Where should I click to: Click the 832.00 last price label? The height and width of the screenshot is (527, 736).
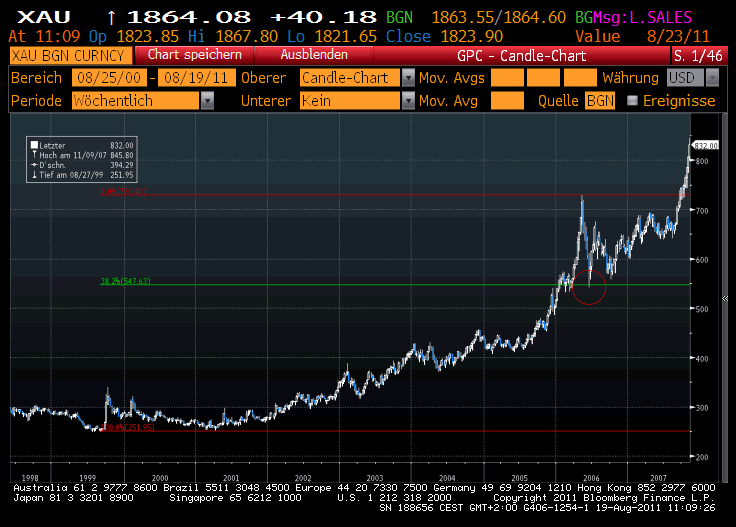click(x=705, y=146)
